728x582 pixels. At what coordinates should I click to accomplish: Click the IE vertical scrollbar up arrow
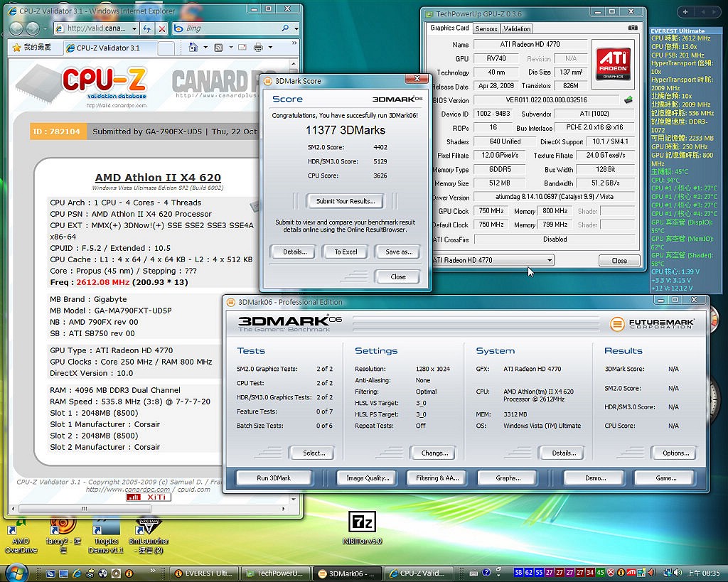[x=294, y=63]
